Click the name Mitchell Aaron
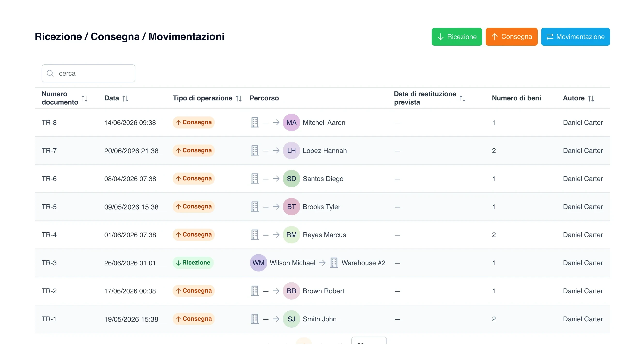Viewport: 644px width, 362px height. pos(324,122)
